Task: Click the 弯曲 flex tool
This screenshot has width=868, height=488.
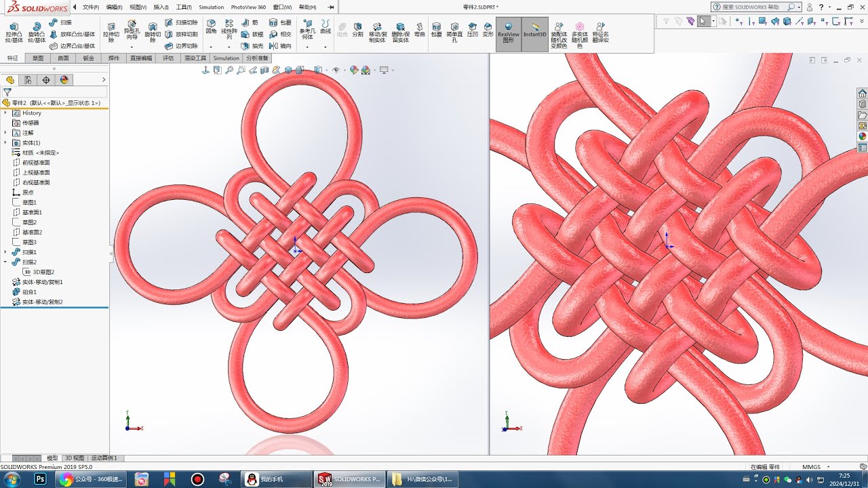Action: pyautogui.click(x=420, y=28)
